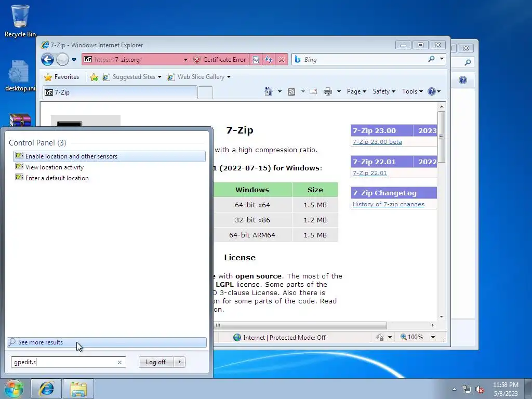This screenshot has height=399, width=532.
Task: Follow the 7-Zip 23.00 beta link
Action: (x=377, y=142)
